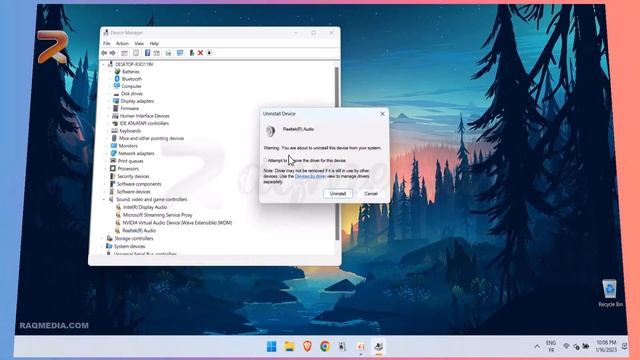The height and width of the screenshot is (360, 640).
Task: Click the Processors category icon
Action: [113, 169]
